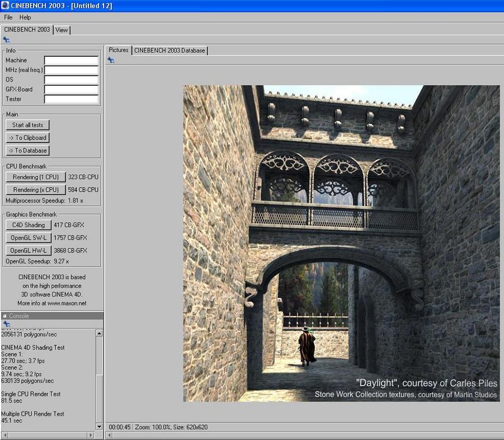This screenshot has height=440, width=504.
Task: Click console horizontal scroll left arrow
Action: click(x=5, y=435)
